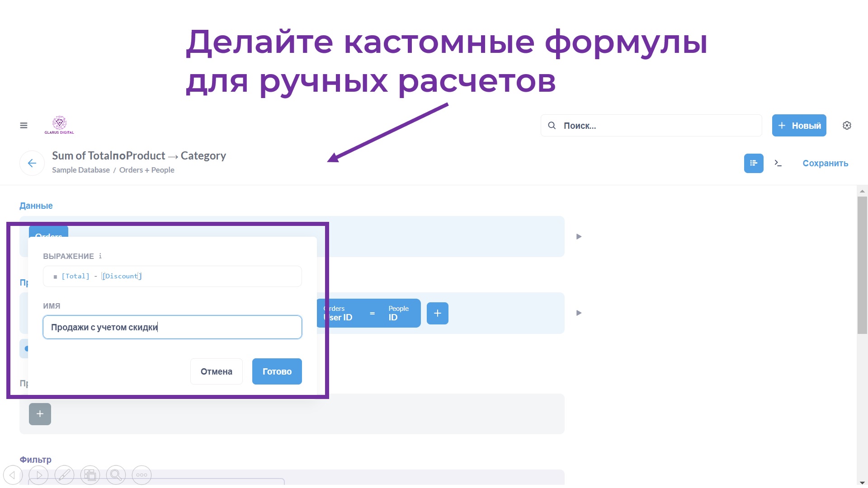
Task: Click the Фильтр section heading
Action: coord(35,460)
